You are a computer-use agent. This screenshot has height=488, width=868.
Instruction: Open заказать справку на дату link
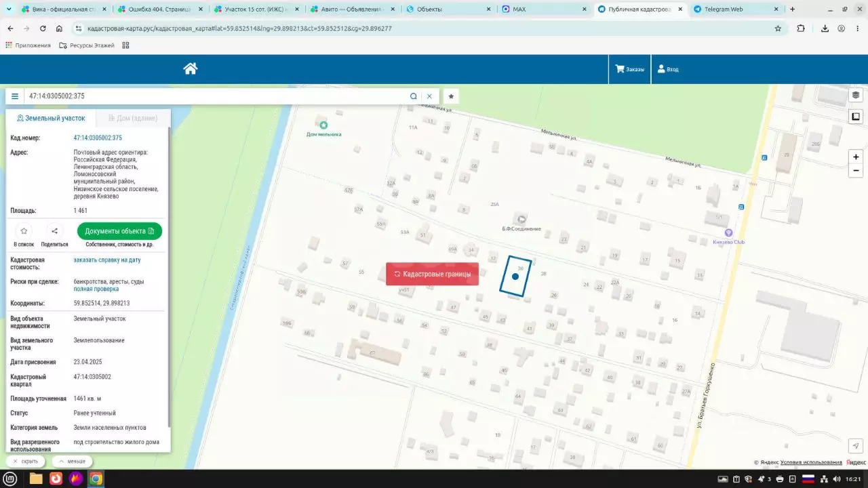point(107,260)
